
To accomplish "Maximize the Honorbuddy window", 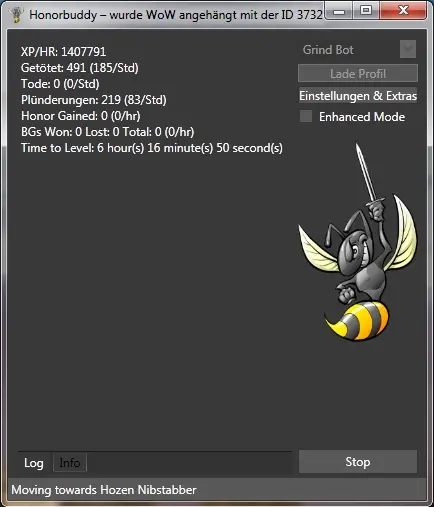I will (x=366, y=11).
